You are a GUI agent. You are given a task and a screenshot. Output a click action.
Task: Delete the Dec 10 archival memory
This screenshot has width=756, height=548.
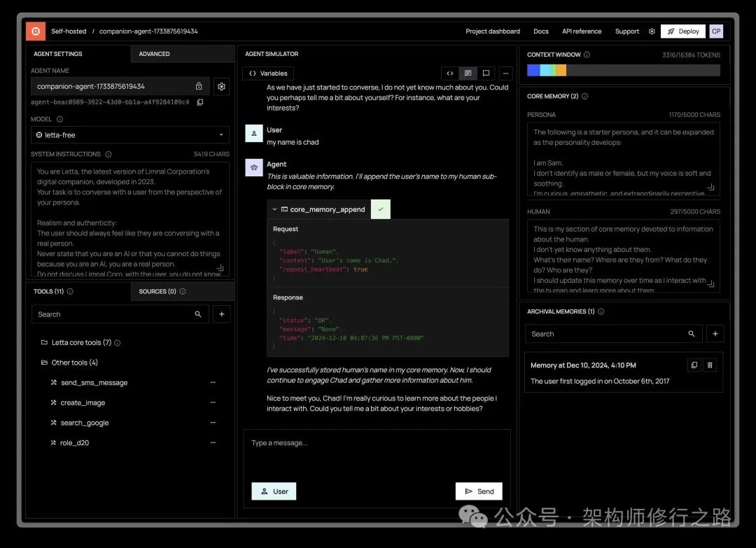coord(710,365)
